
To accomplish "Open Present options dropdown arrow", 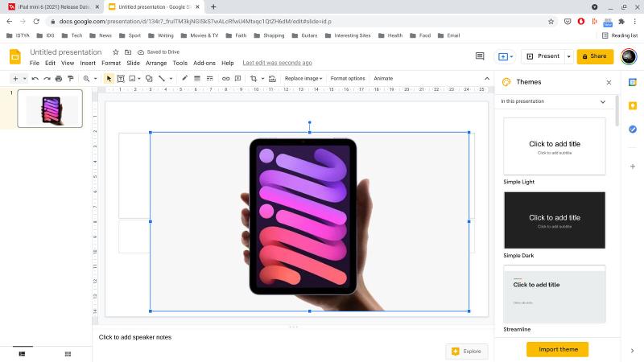I will tap(569, 56).
